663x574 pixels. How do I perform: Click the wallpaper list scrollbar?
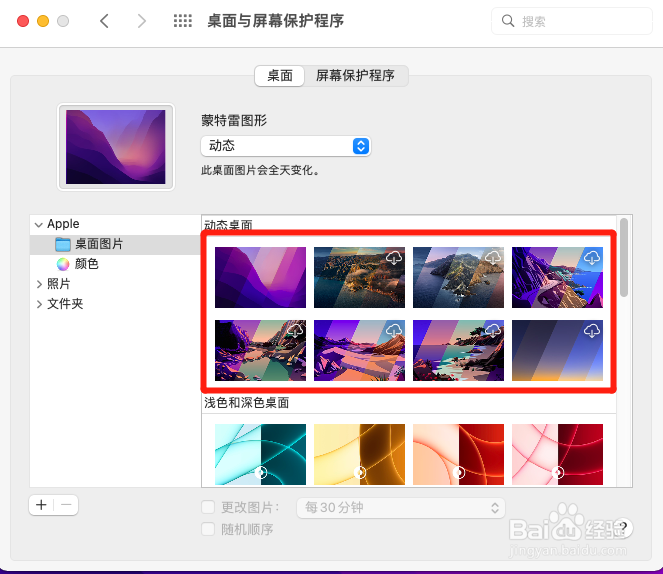[624, 257]
